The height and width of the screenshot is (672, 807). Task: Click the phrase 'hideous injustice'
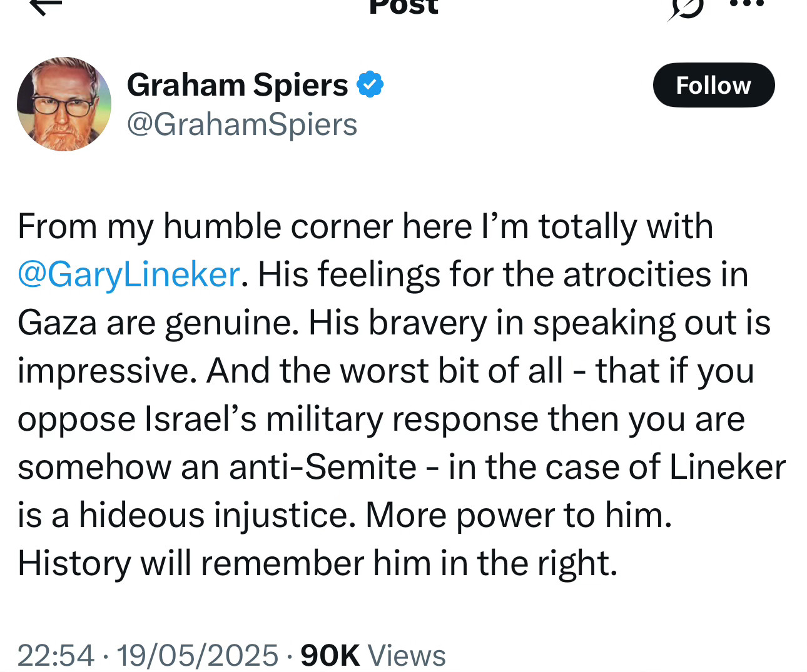[213, 516]
